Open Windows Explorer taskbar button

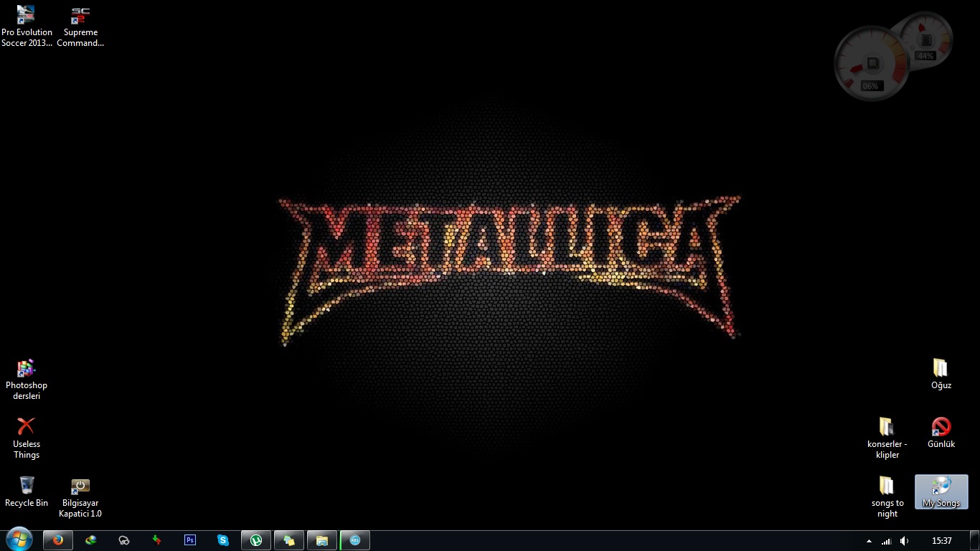pos(322,540)
